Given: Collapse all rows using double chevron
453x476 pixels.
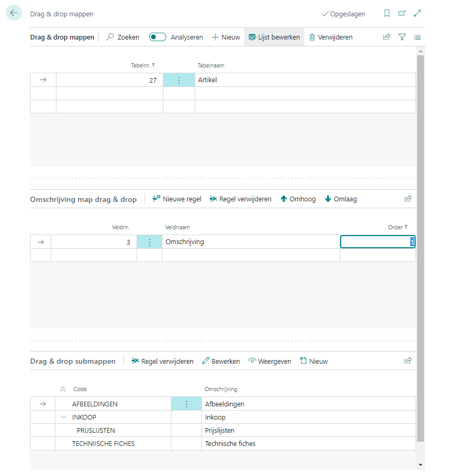Looking at the screenshot, I should click(x=63, y=389).
